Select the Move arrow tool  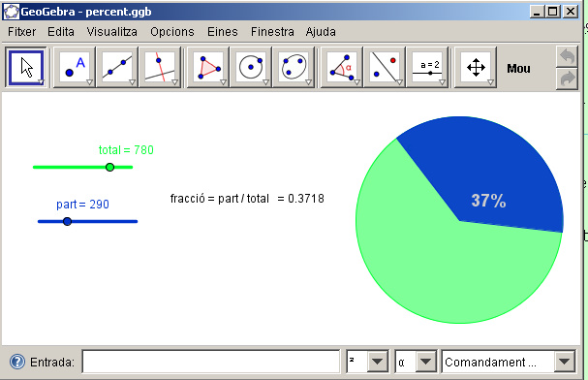(x=26, y=68)
